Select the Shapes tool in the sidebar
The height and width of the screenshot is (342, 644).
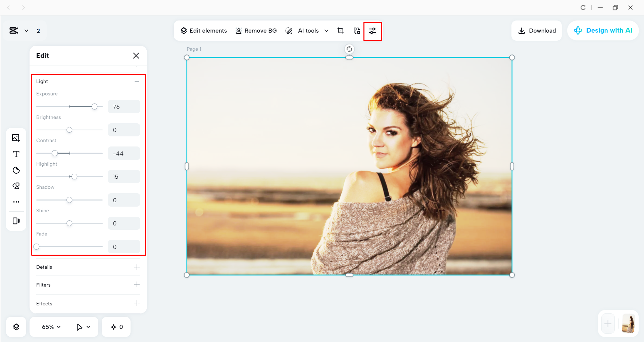(x=16, y=186)
